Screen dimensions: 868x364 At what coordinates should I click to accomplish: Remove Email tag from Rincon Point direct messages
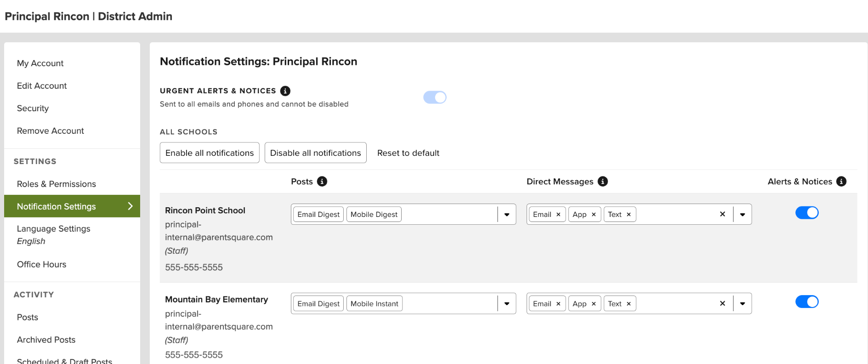tap(558, 215)
